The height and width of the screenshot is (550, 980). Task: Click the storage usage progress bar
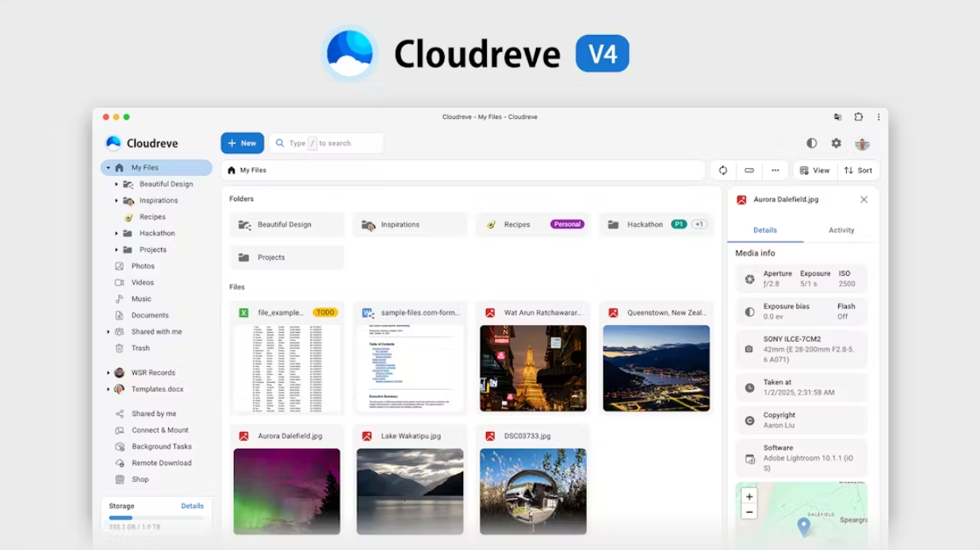pos(156,518)
